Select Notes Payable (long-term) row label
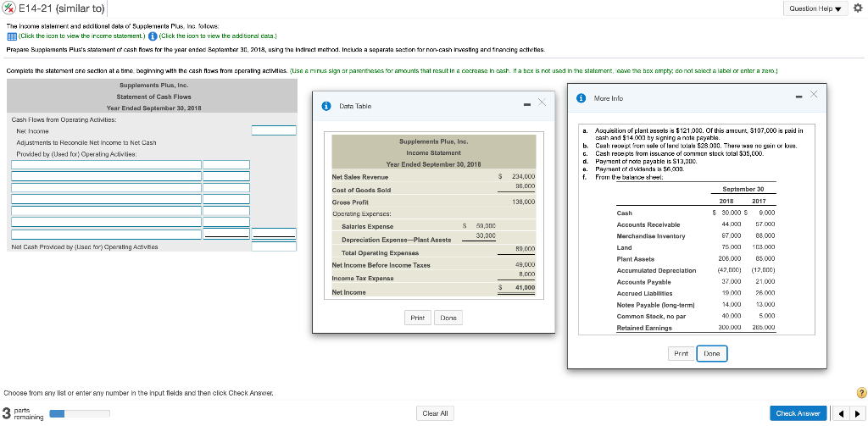 click(x=655, y=306)
